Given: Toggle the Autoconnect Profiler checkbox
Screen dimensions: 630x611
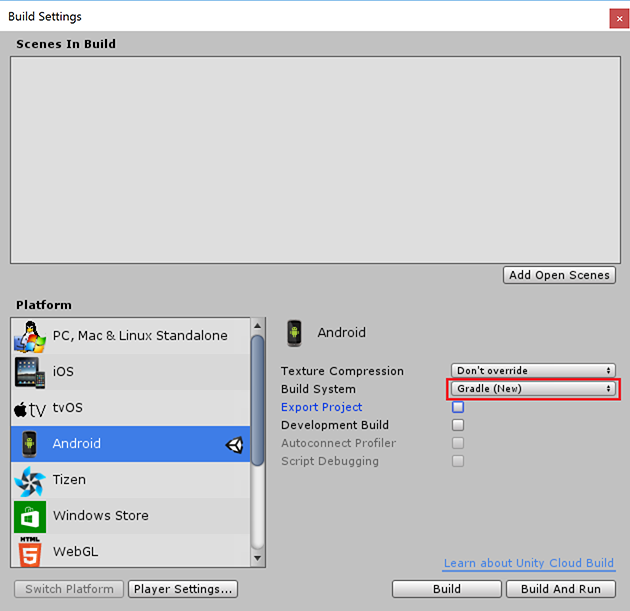Looking at the screenshot, I should (458, 443).
